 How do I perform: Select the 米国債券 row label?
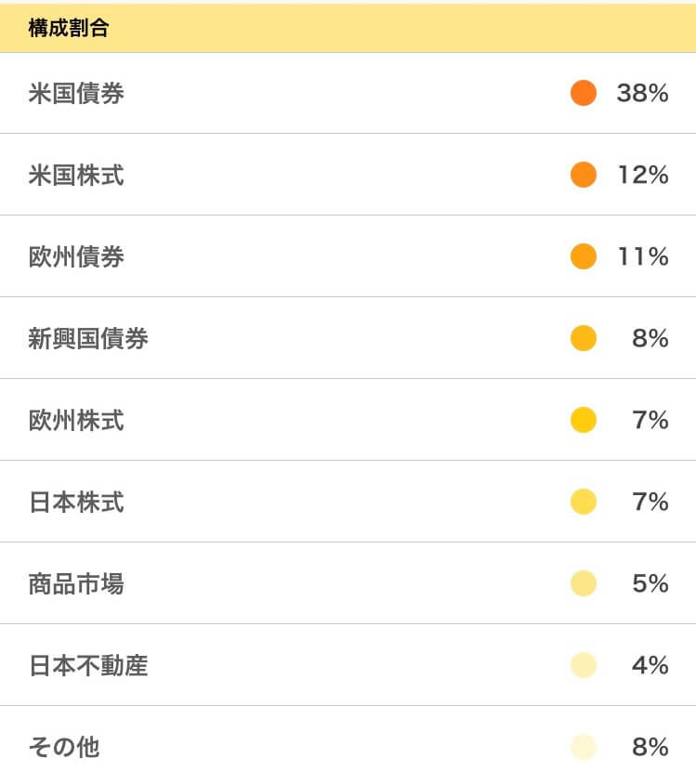[76, 94]
